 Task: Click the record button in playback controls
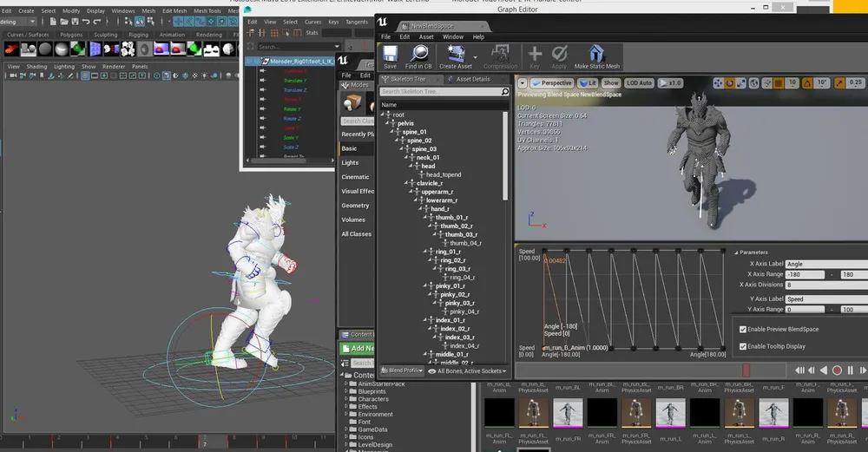pyautogui.click(x=838, y=370)
